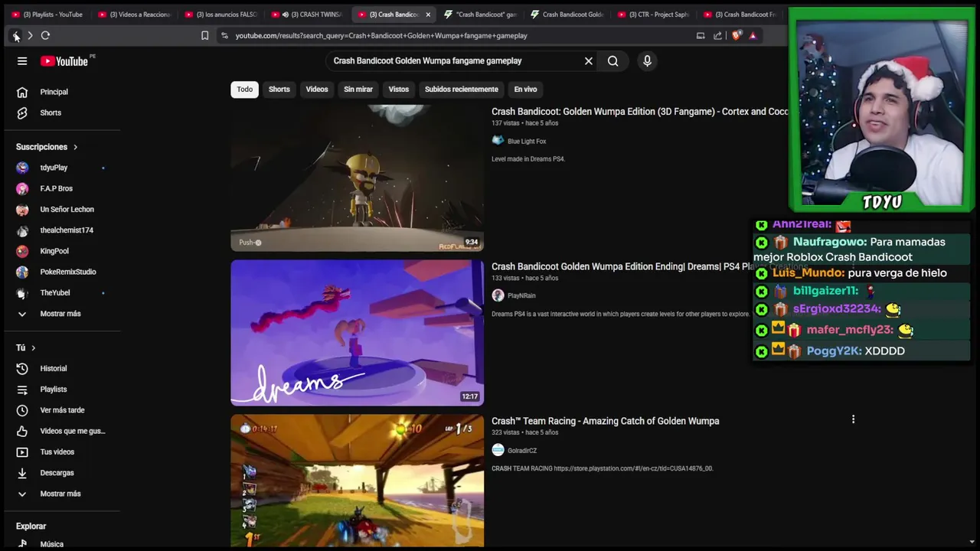Click the magnifier search button

pos(612,61)
